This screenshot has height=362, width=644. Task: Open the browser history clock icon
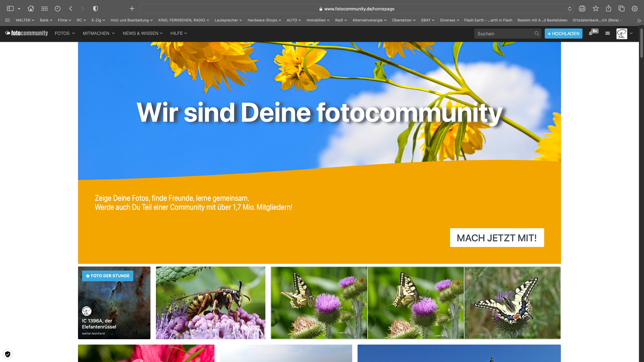pos(57,9)
